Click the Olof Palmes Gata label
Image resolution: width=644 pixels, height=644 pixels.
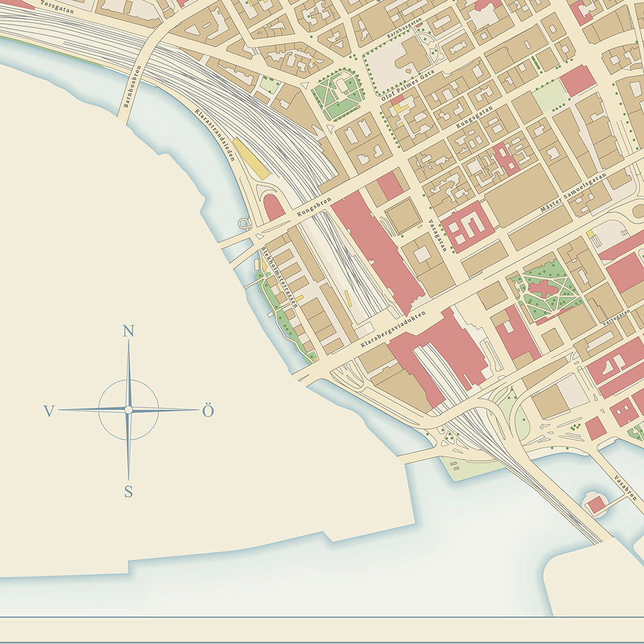click(408, 86)
